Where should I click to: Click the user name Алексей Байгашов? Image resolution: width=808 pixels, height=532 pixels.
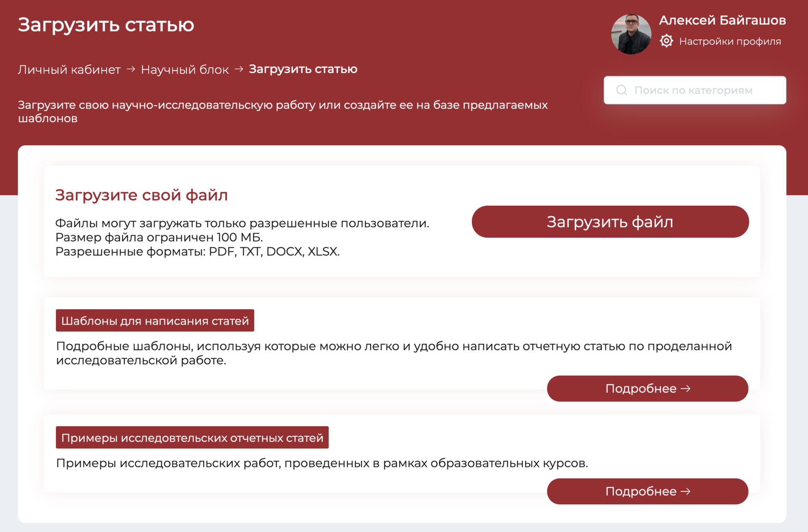pos(722,20)
